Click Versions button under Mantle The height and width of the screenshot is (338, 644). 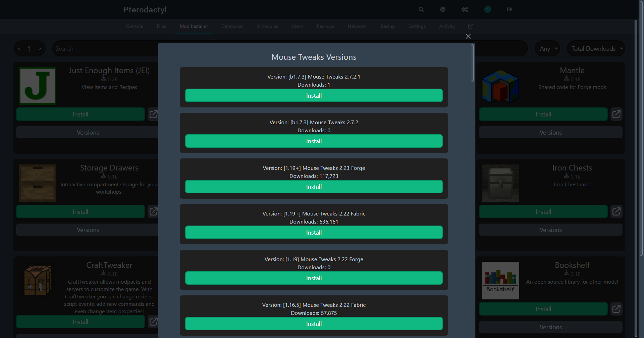tap(550, 133)
